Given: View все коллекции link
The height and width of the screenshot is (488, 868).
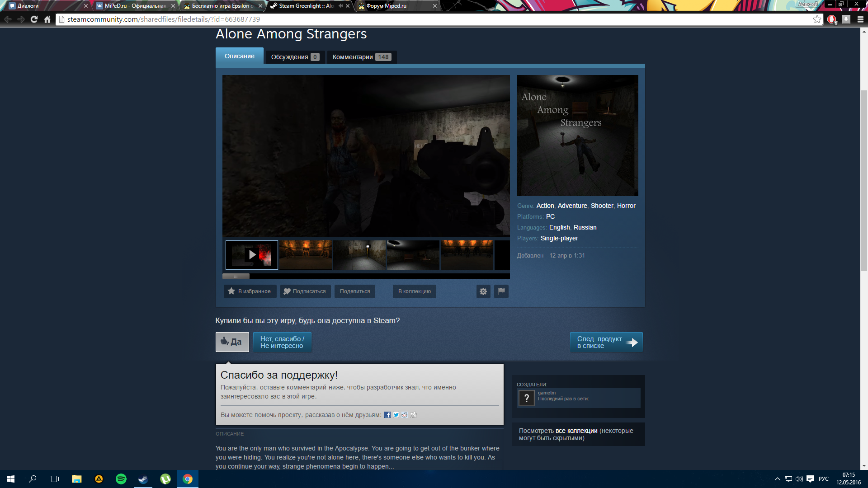Looking at the screenshot, I should click(576, 431).
